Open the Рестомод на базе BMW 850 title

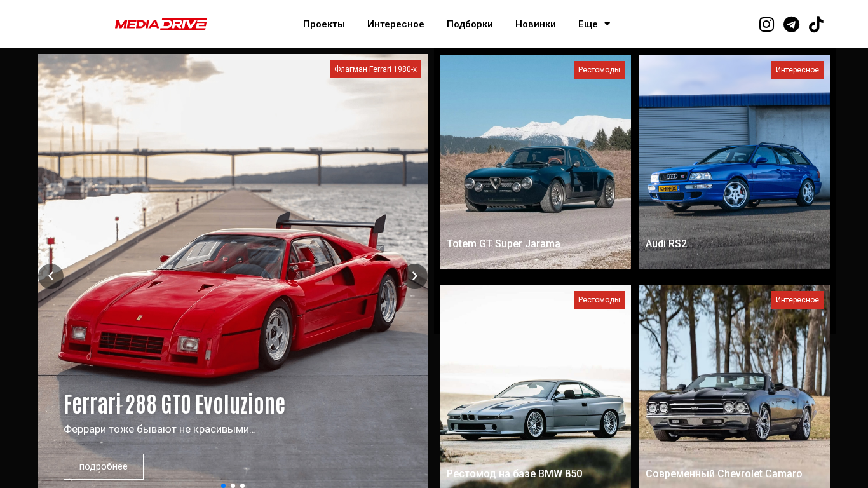pos(514,474)
